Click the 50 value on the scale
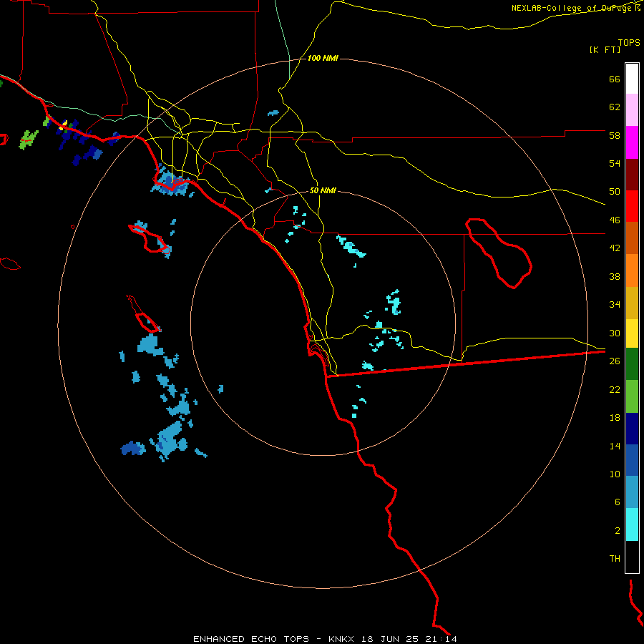The height and width of the screenshot is (644, 644). (x=615, y=192)
